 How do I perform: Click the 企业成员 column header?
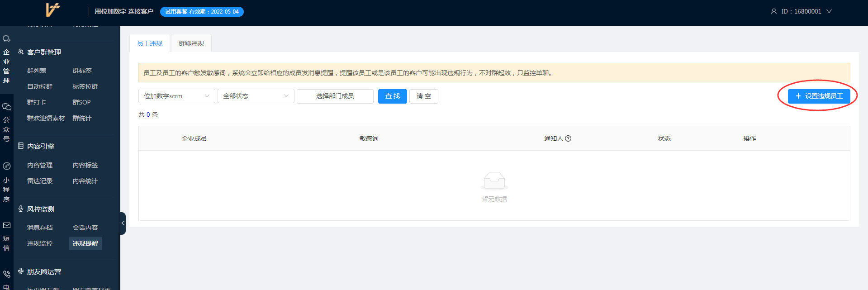(194, 138)
